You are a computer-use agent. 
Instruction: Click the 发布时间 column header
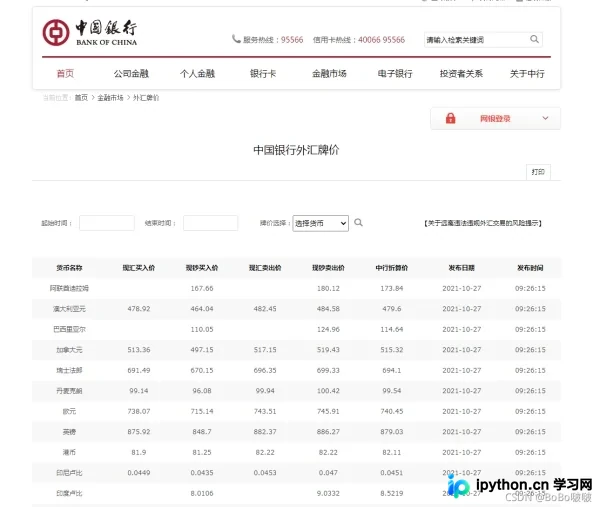pos(530,268)
